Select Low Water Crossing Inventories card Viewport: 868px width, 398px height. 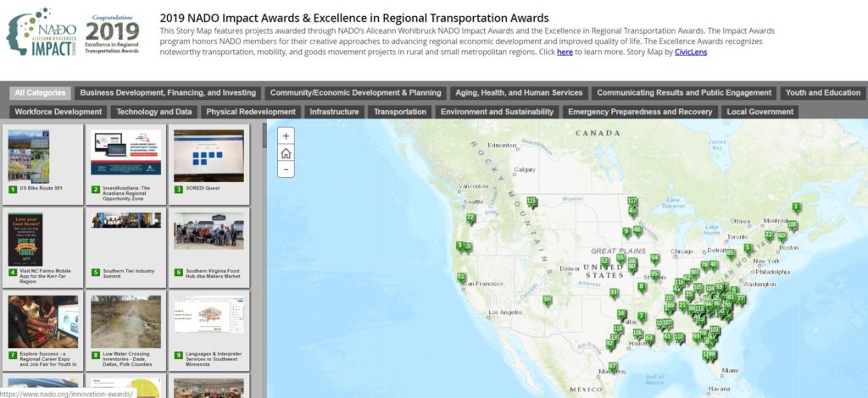point(125,330)
